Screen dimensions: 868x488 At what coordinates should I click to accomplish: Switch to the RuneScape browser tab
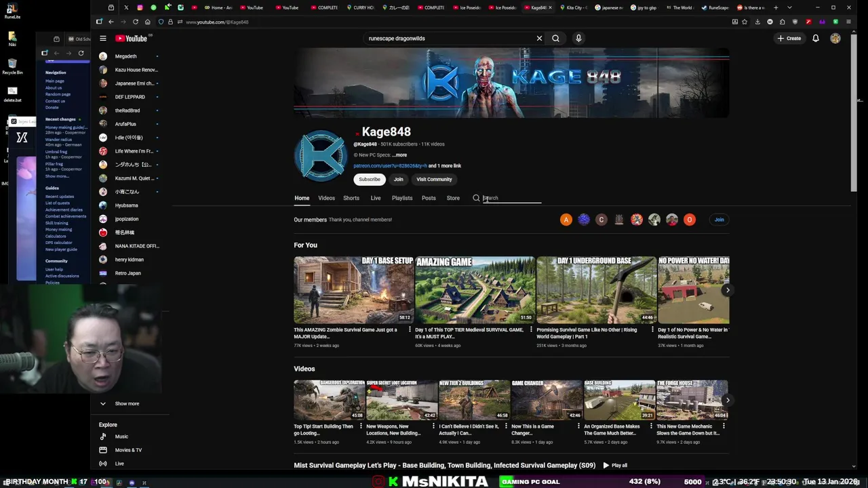(715, 7)
